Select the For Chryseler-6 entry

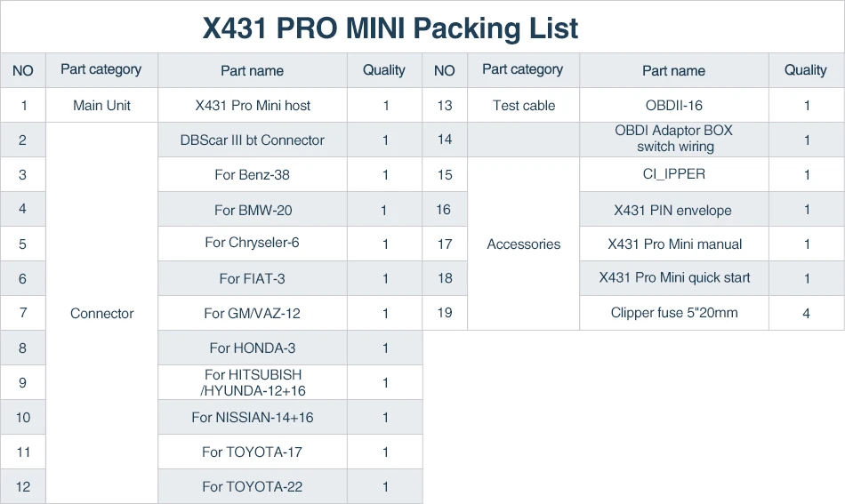[253, 244]
